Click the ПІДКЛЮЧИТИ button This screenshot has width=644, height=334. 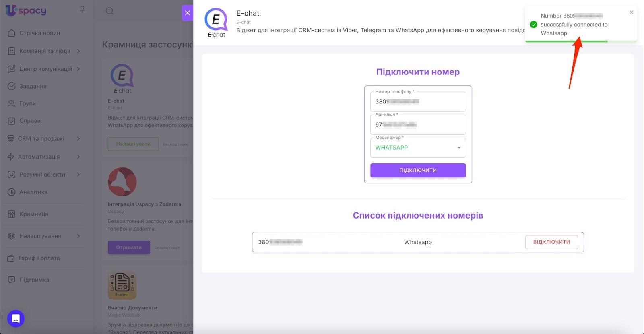click(418, 170)
